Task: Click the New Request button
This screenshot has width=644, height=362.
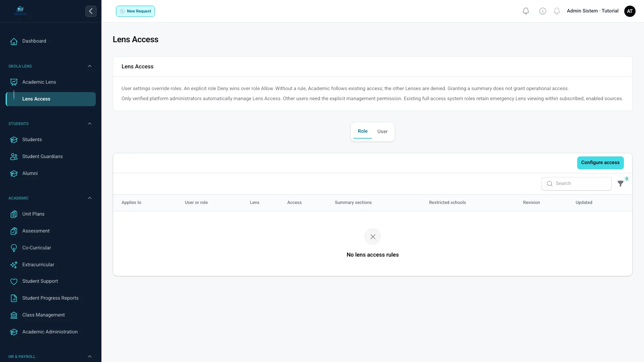Action: (135, 11)
